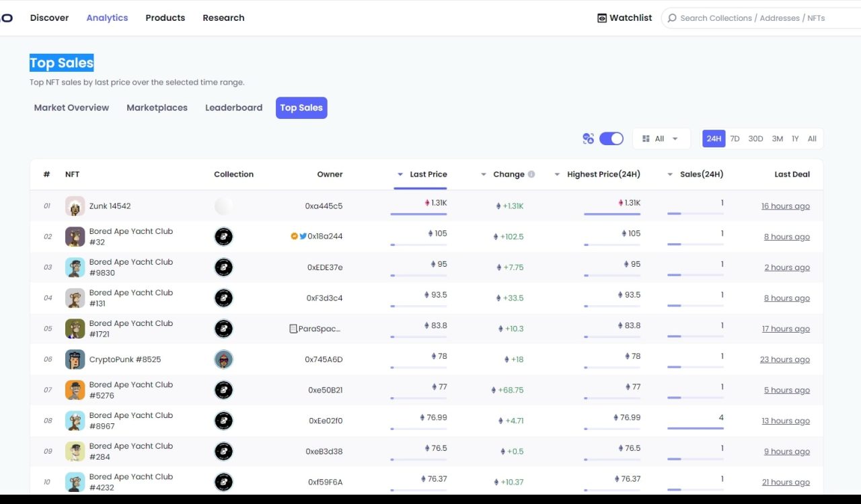Viewport: 861px width, 504px height.
Task: Click the wash trading filter icon beside toggle
Action: pyautogui.click(x=588, y=138)
